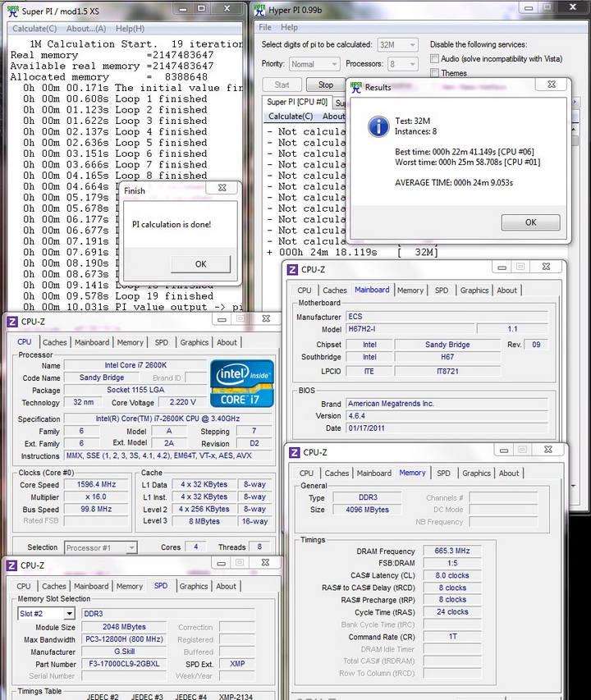Click the Super PI title bar icon
This screenshot has height=700, width=591.
[x=13, y=11]
